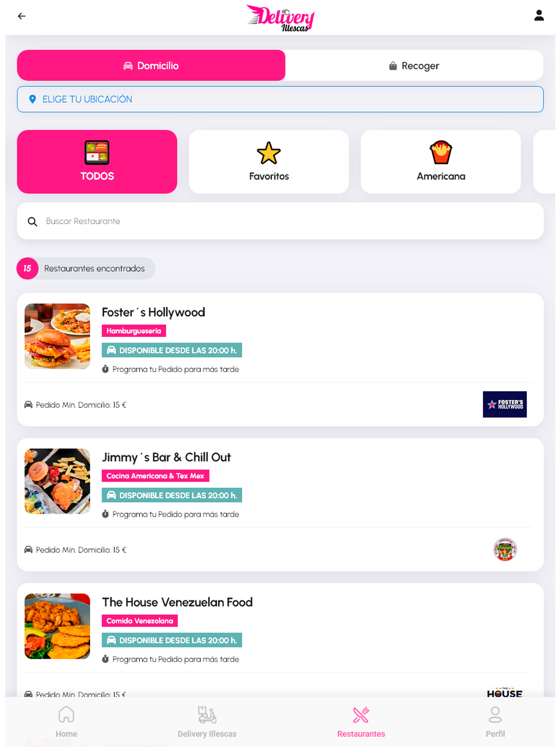This screenshot has width=560, height=747.
Task: Go back using the arrow icon
Action: (22, 16)
